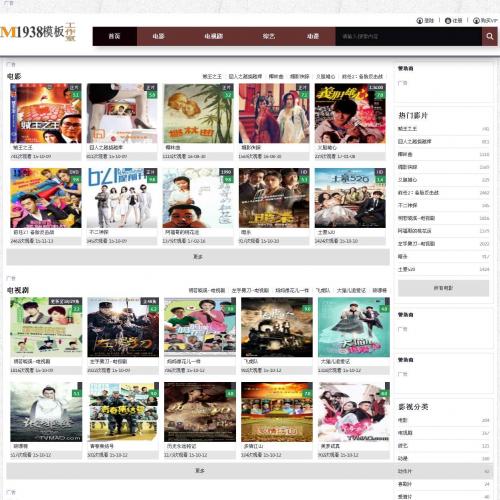Click the 购买VIP icon in header
The height and width of the screenshot is (500, 500).
pyautogui.click(x=476, y=21)
